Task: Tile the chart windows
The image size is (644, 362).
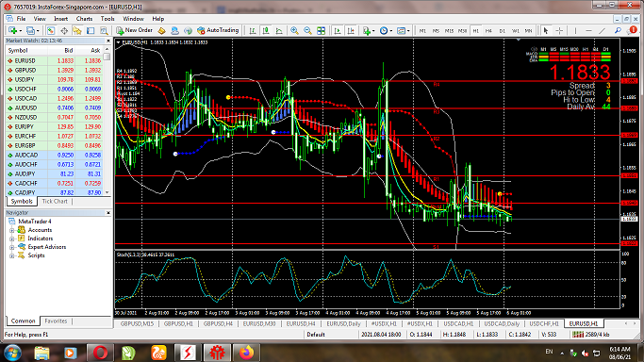Action: tap(322, 30)
